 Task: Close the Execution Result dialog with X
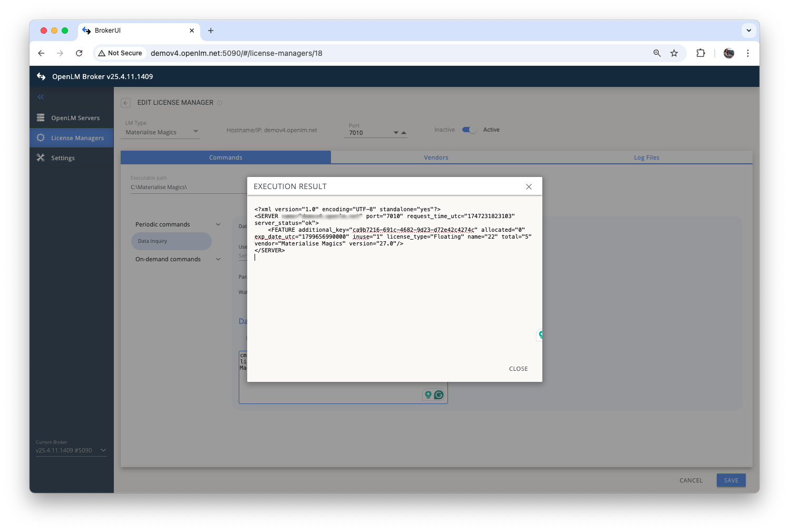pyautogui.click(x=529, y=187)
